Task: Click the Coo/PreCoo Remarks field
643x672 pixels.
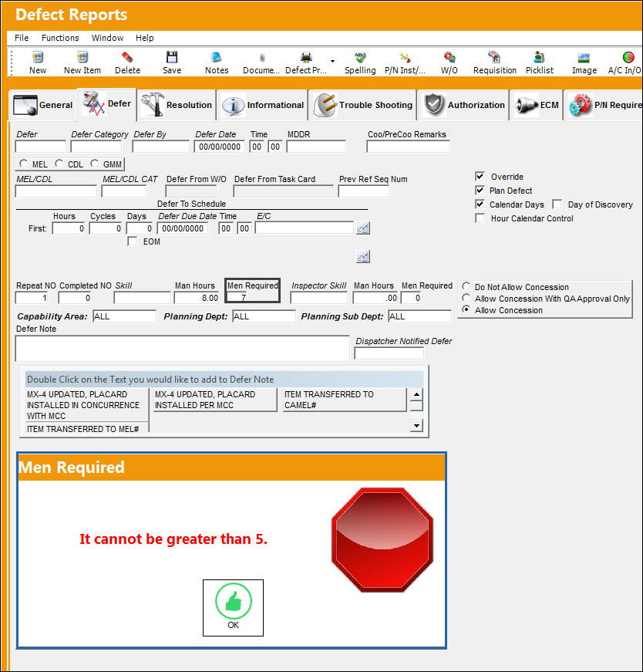Action: coord(409,147)
